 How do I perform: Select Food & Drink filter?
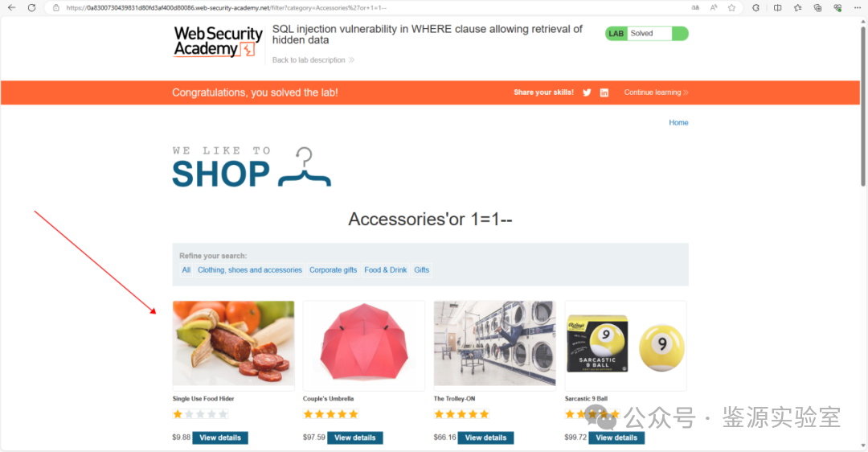click(385, 269)
